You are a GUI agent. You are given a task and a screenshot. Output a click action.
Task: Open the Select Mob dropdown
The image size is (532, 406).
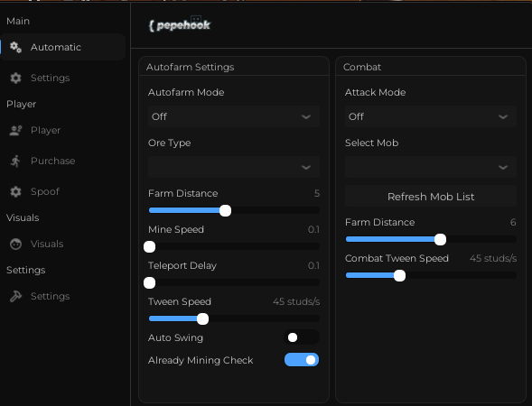tap(431, 167)
